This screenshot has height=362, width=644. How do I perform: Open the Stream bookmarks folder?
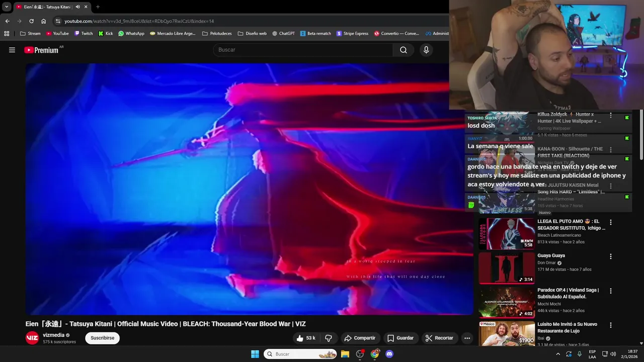click(x=30, y=34)
